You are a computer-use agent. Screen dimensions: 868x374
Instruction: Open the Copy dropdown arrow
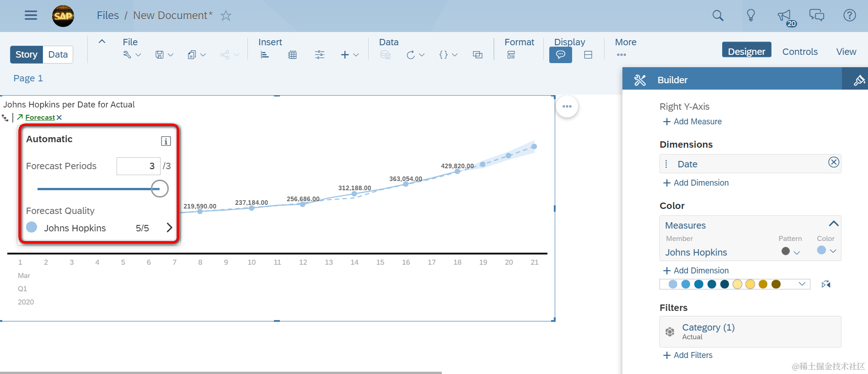(203, 55)
